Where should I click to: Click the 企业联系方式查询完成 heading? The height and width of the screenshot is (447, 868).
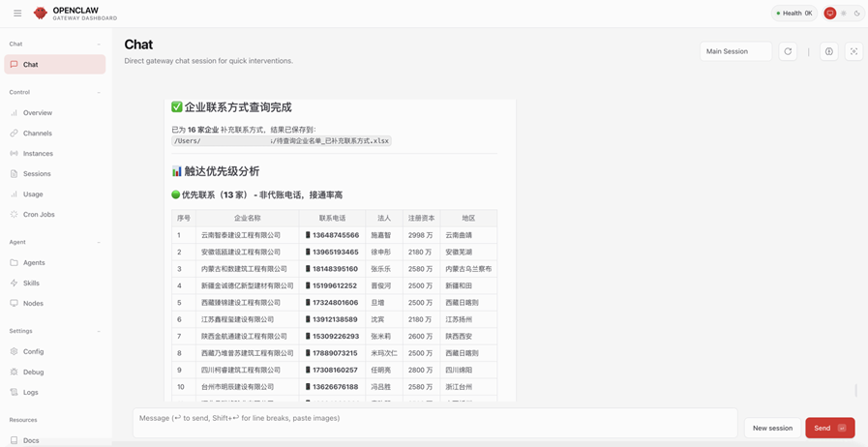[x=231, y=107]
